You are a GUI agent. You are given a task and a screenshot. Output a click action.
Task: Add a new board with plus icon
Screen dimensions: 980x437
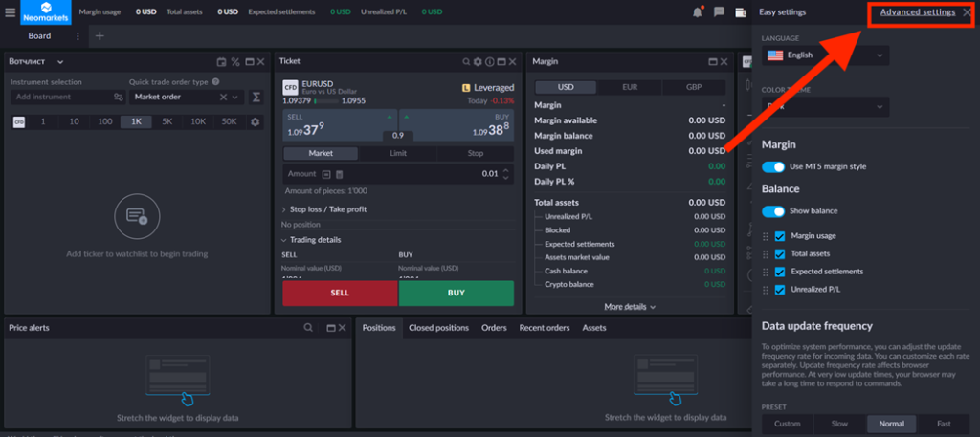(x=99, y=36)
